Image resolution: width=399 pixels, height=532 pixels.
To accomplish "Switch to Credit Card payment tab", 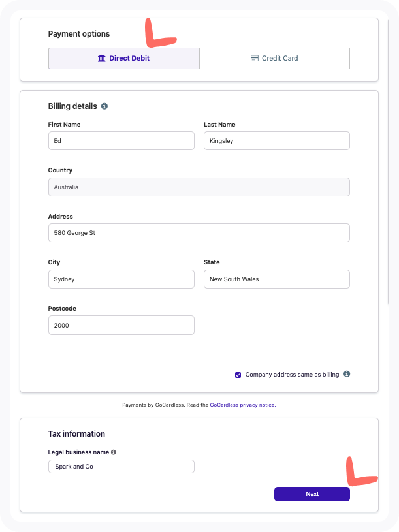I will (x=274, y=59).
